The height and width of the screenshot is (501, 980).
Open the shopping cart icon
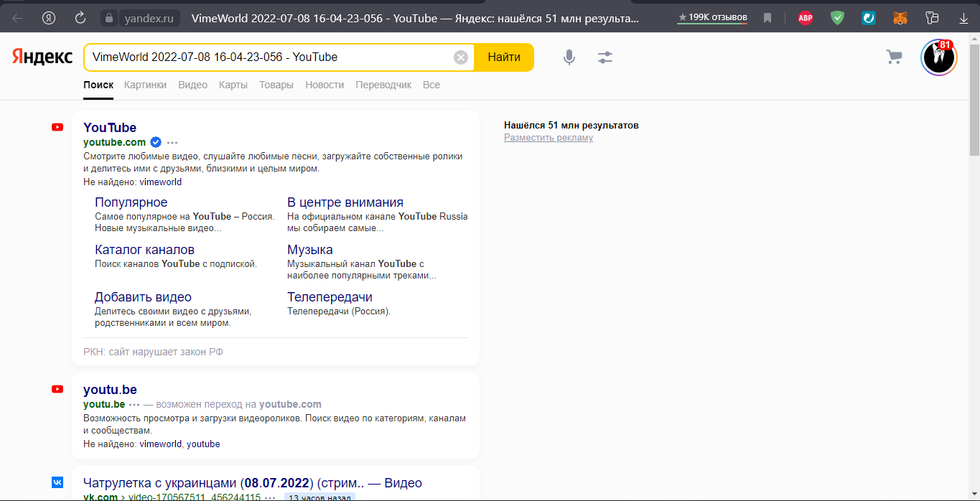[894, 57]
